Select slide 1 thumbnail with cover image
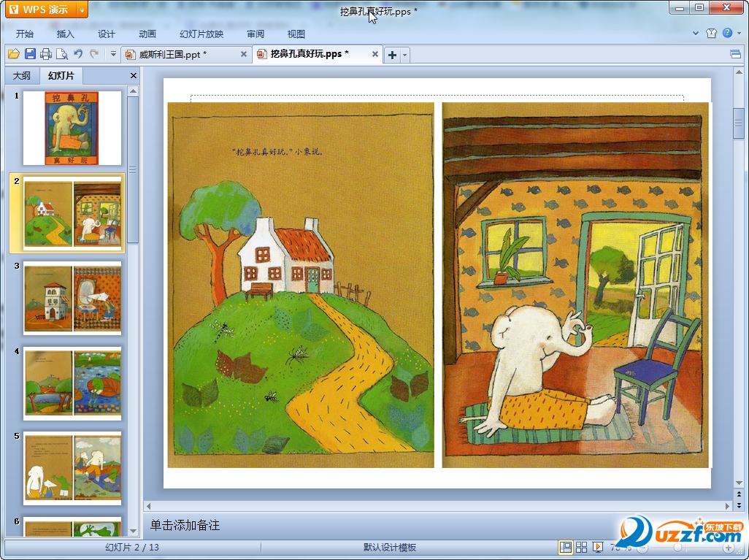Viewport: 749px width, 560px height. [72, 128]
